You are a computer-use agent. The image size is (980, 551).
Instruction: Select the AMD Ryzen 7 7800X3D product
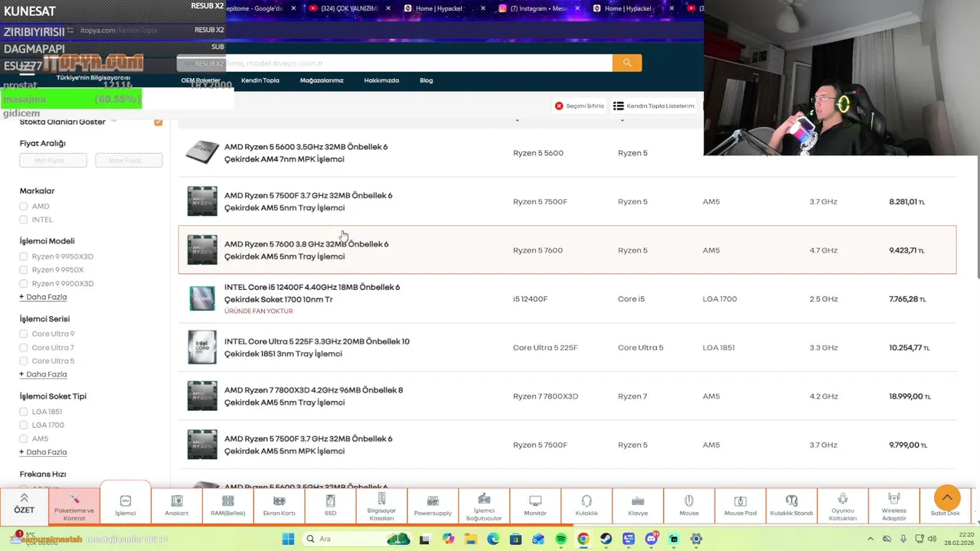(567, 396)
